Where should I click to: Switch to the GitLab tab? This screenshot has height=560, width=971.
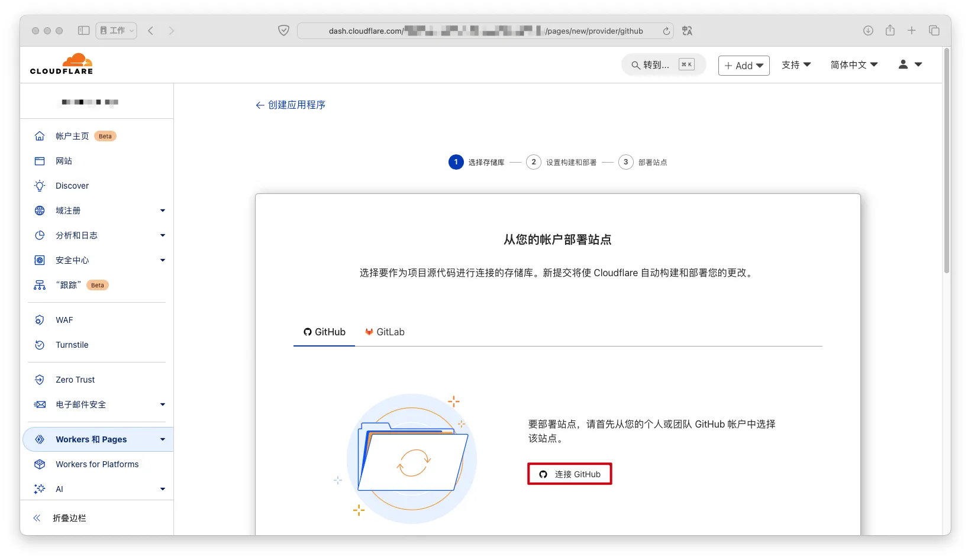click(x=385, y=332)
